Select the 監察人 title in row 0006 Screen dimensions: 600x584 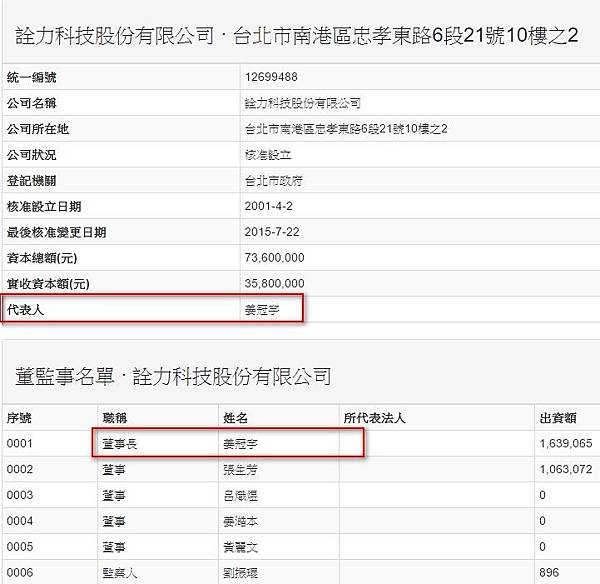point(119,573)
